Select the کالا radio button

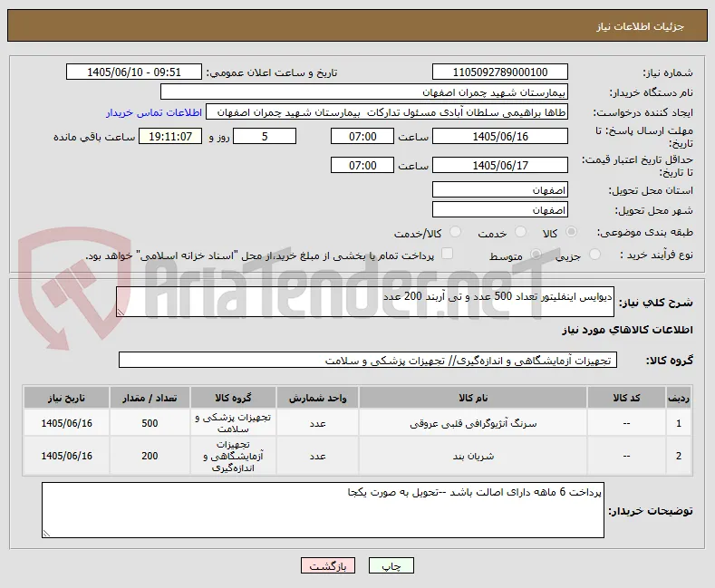571,232
